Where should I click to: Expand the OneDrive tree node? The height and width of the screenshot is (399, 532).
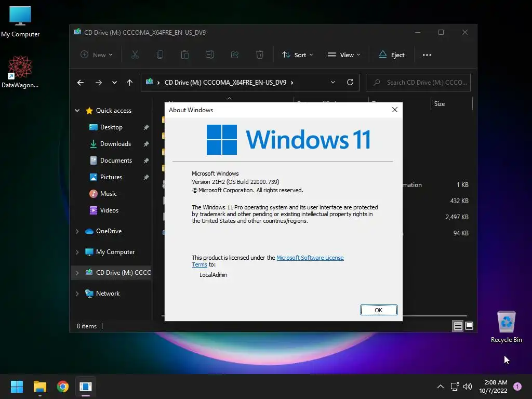click(77, 231)
